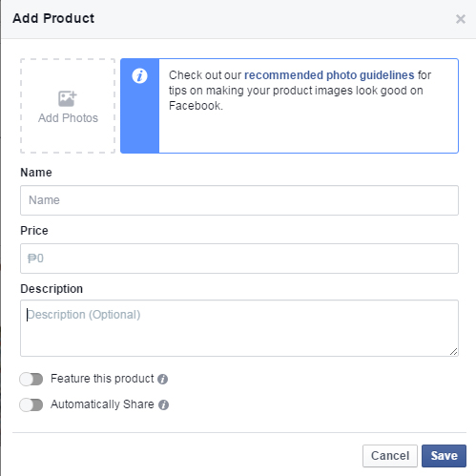This screenshot has width=476, height=476.
Task: Save the new product
Action: click(444, 456)
